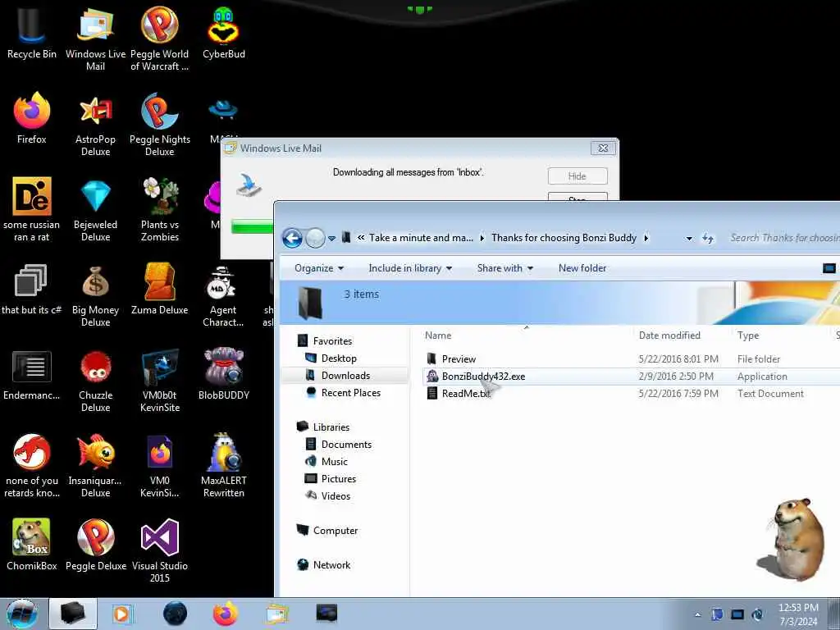Click 'Thanks for choosing Bonzi Buddy' breadcrumb

(x=564, y=238)
